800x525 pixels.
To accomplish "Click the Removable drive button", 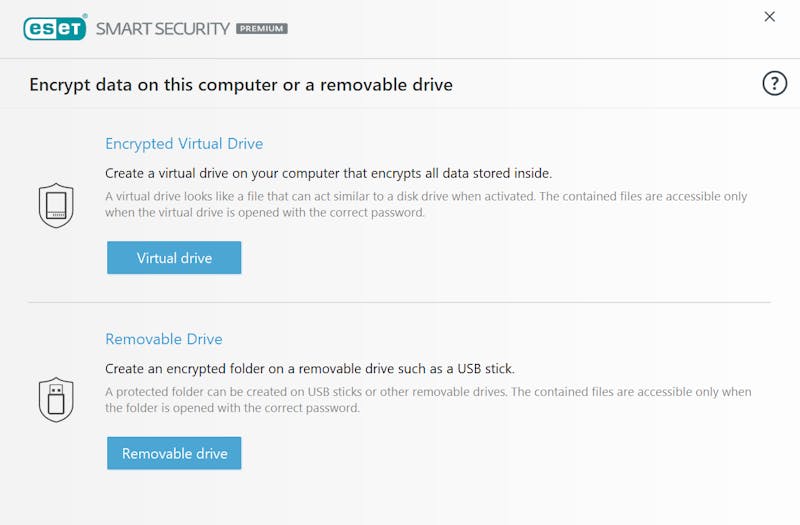I will point(174,453).
